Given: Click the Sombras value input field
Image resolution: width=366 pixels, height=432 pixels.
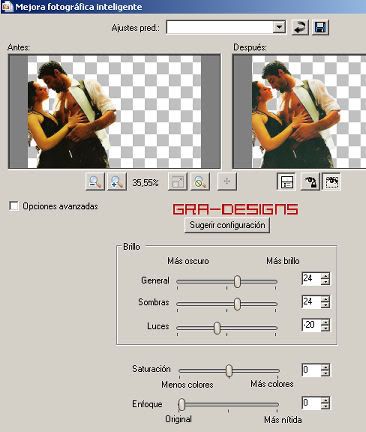Looking at the screenshot, I should point(311,302).
